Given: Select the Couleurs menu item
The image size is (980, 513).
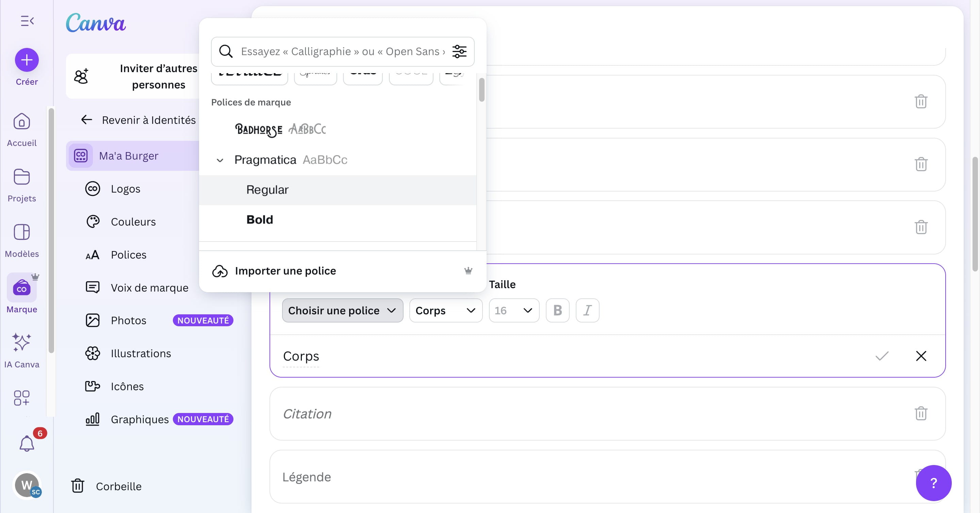Looking at the screenshot, I should [x=133, y=222].
